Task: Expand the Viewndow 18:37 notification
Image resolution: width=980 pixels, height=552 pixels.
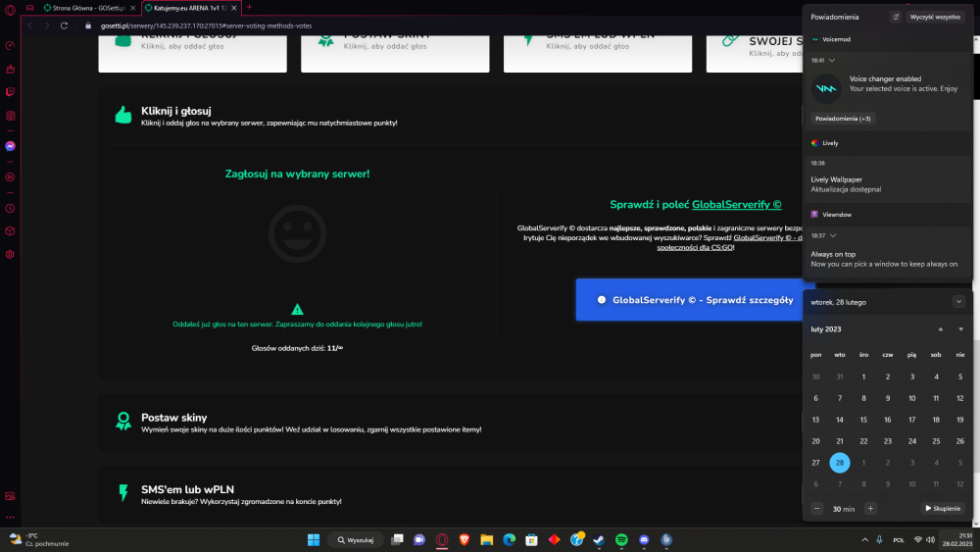Action: tap(833, 235)
